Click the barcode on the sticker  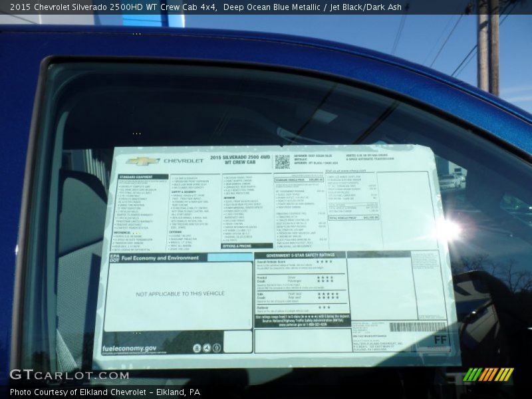(x=417, y=327)
